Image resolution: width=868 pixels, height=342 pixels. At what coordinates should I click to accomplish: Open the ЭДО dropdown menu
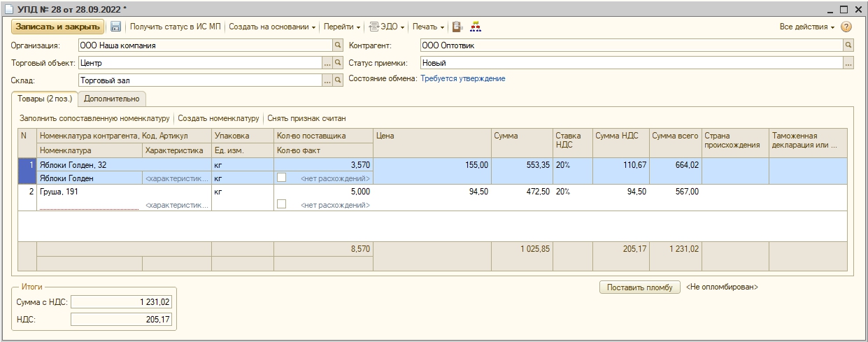point(387,27)
